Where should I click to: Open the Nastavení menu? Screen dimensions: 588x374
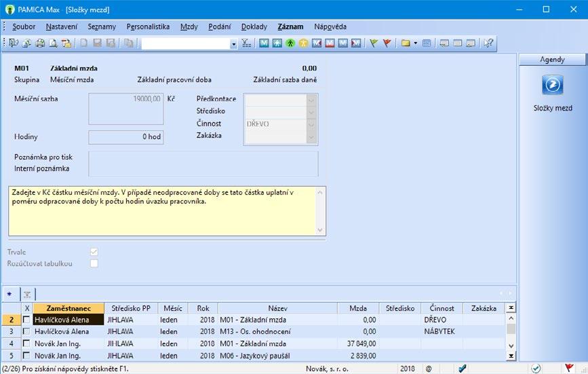(62, 26)
